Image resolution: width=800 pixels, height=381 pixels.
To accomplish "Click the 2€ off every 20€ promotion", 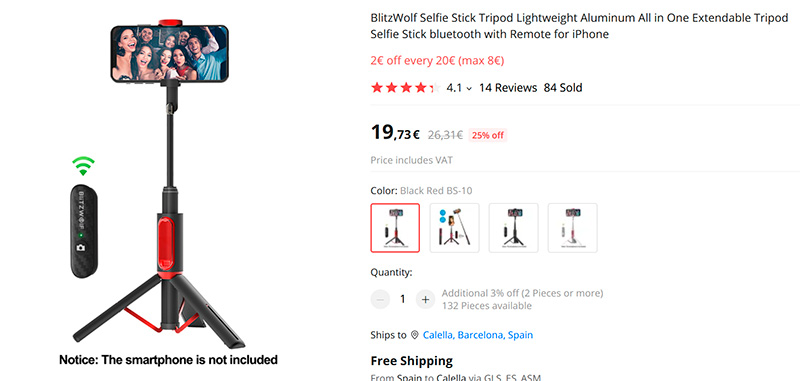I will pos(437,61).
